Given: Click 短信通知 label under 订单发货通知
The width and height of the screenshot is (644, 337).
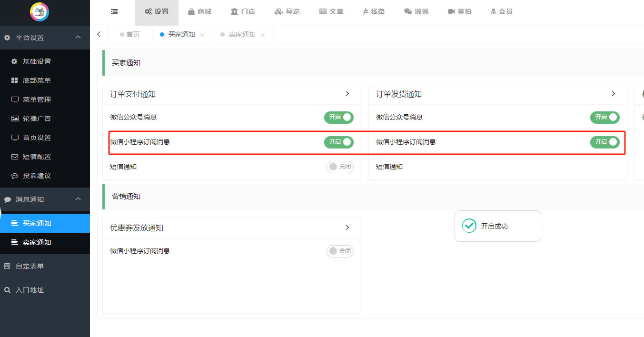Looking at the screenshot, I should coord(389,167).
